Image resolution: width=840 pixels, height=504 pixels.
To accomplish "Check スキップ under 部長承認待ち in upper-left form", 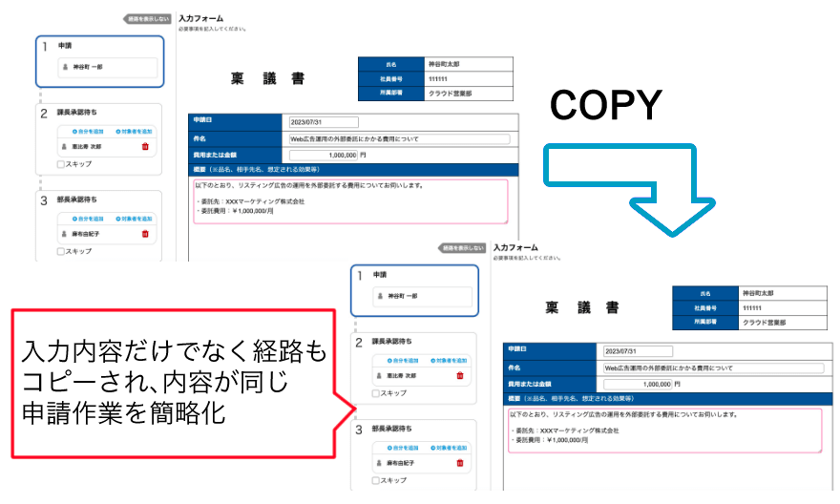I will (60, 251).
